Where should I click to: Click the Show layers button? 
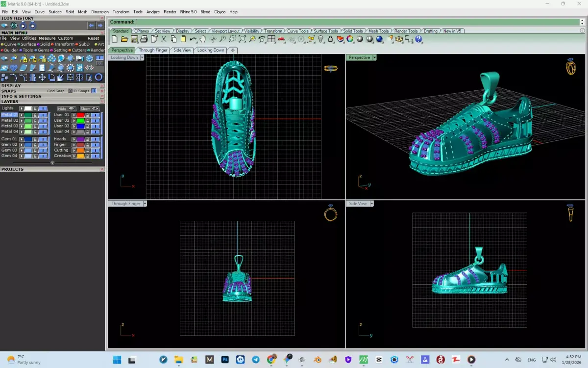90,109
